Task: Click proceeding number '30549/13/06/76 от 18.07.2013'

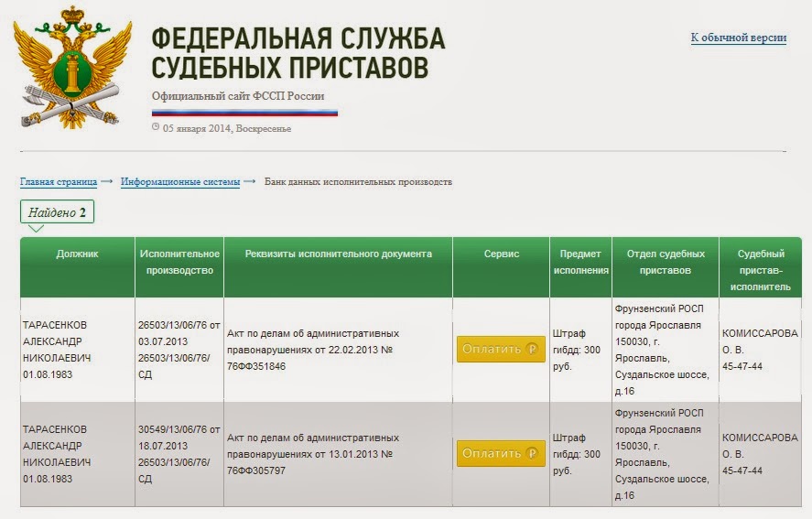Action: tap(179, 438)
